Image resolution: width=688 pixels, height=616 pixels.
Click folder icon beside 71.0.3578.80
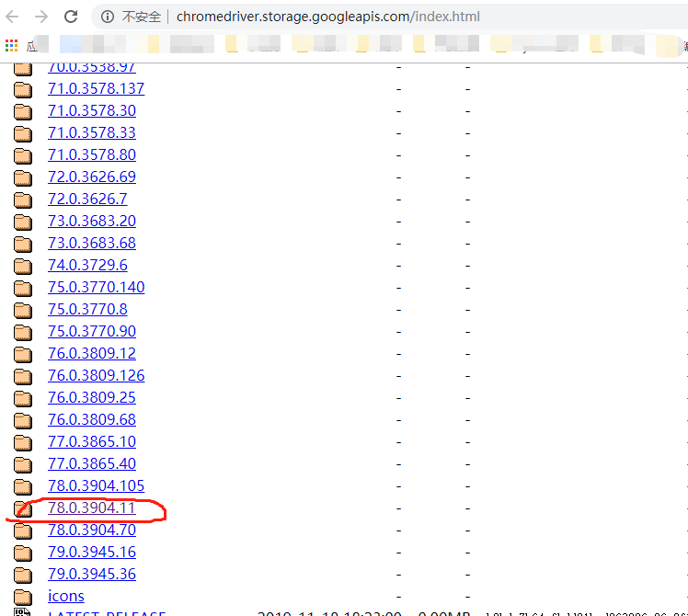(x=23, y=155)
